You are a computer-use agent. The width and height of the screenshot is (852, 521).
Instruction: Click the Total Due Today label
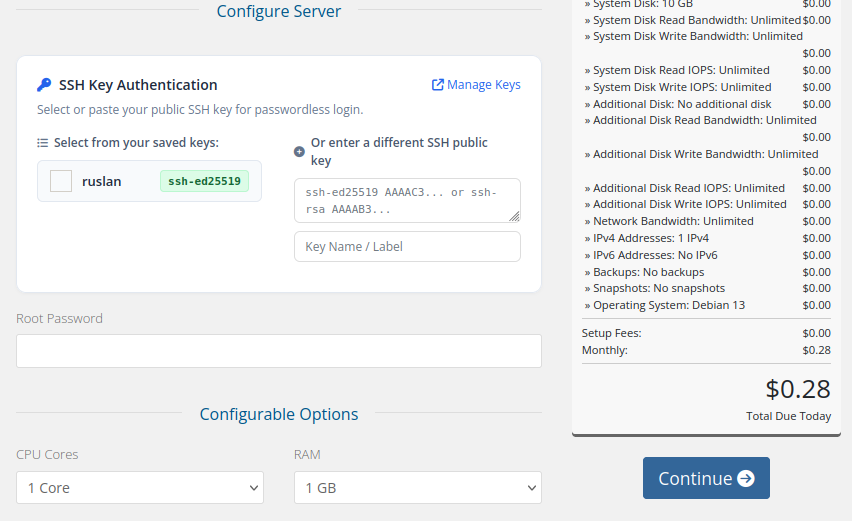point(788,416)
